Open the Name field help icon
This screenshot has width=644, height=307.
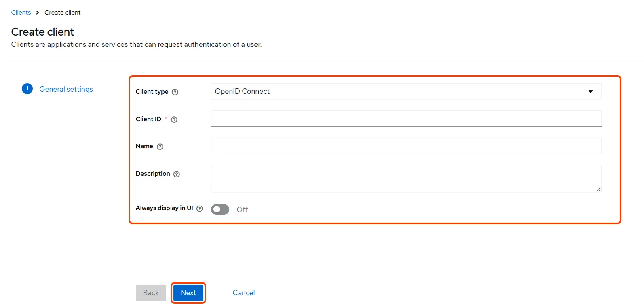[x=160, y=147]
